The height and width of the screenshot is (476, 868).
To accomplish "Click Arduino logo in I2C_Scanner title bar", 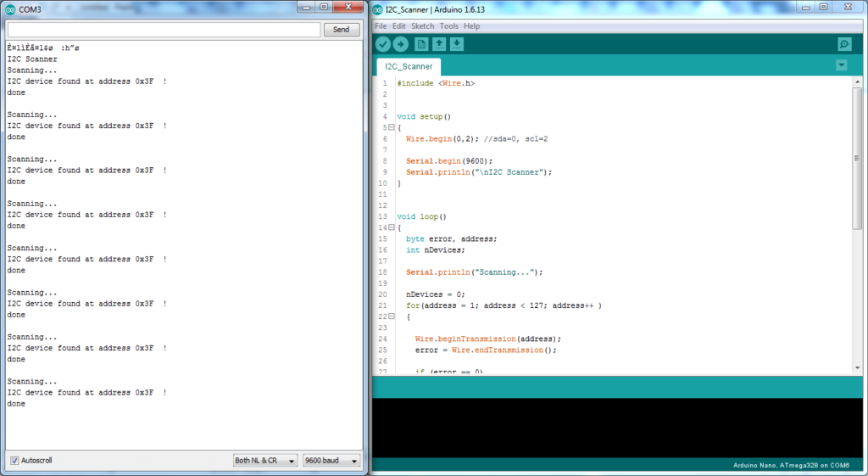I will [x=377, y=9].
